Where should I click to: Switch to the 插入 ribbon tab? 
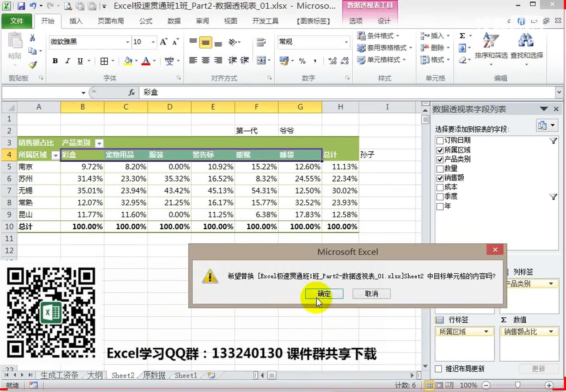pos(76,21)
